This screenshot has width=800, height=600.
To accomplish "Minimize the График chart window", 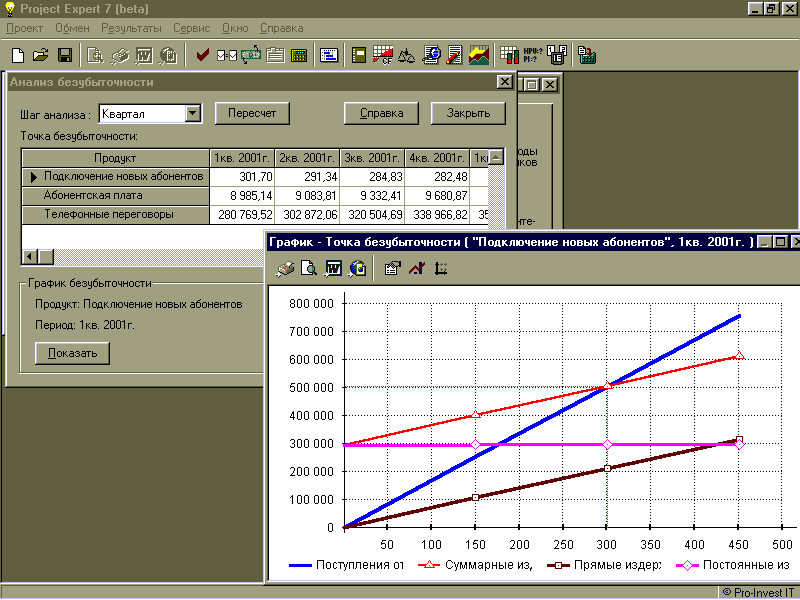I will (764, 242).
